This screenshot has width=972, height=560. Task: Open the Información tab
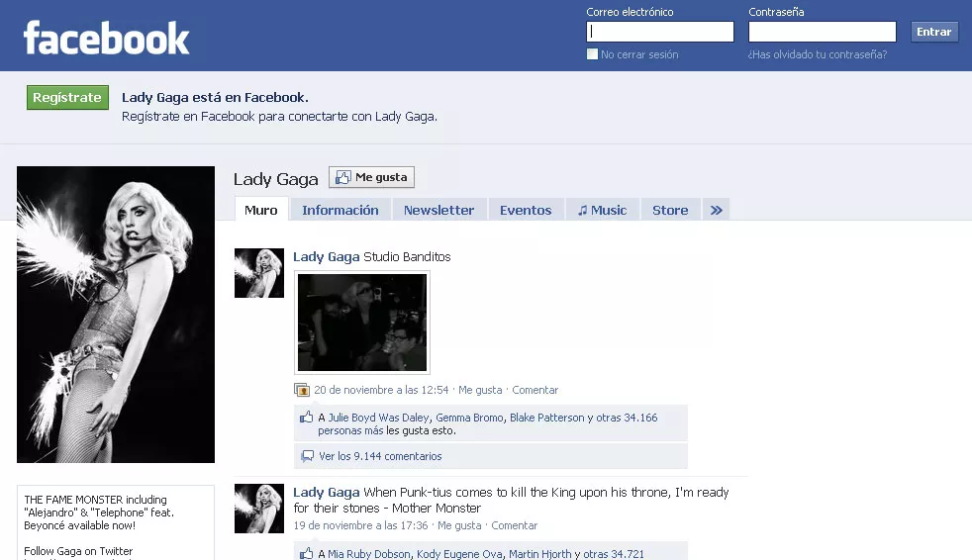point(340,210)
